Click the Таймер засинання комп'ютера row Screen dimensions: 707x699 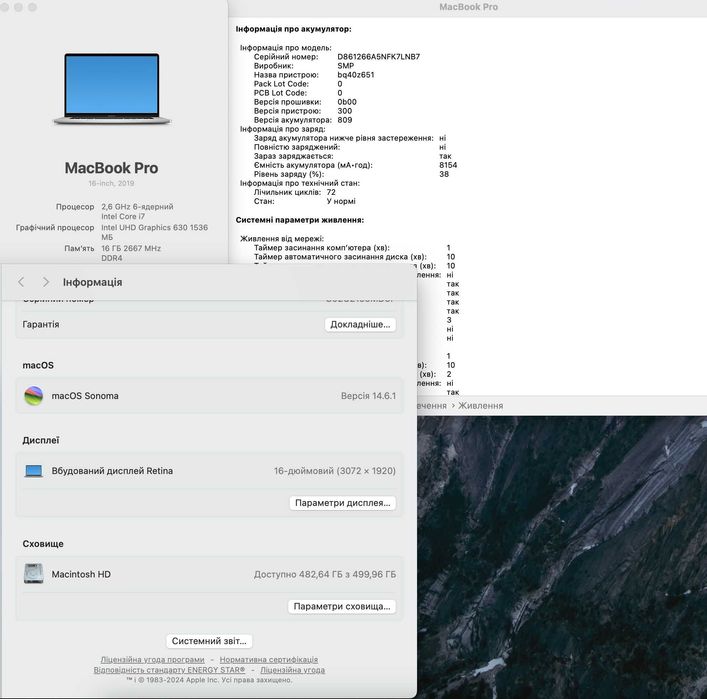coord(352,248)
